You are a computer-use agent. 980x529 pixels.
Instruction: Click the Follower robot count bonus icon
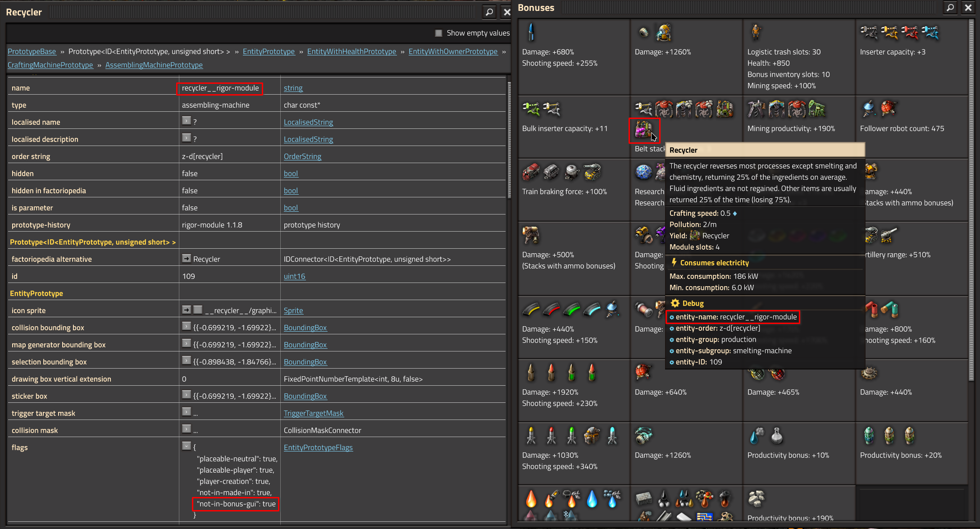[x=869, y=109]
